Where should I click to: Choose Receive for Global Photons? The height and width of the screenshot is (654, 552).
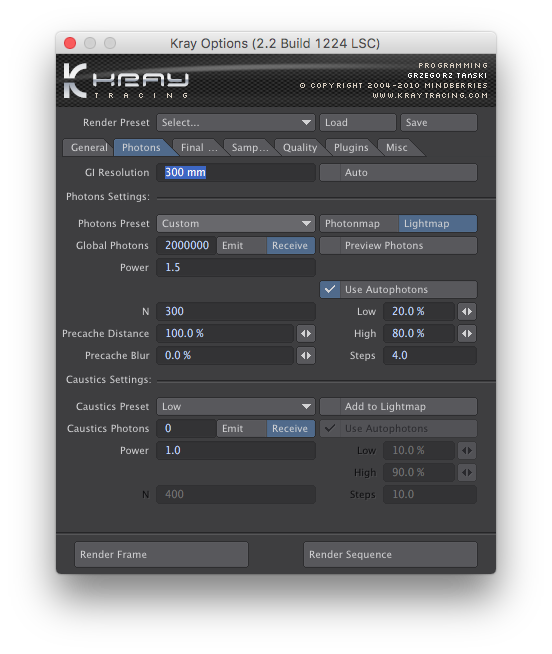tap(291, 245)
